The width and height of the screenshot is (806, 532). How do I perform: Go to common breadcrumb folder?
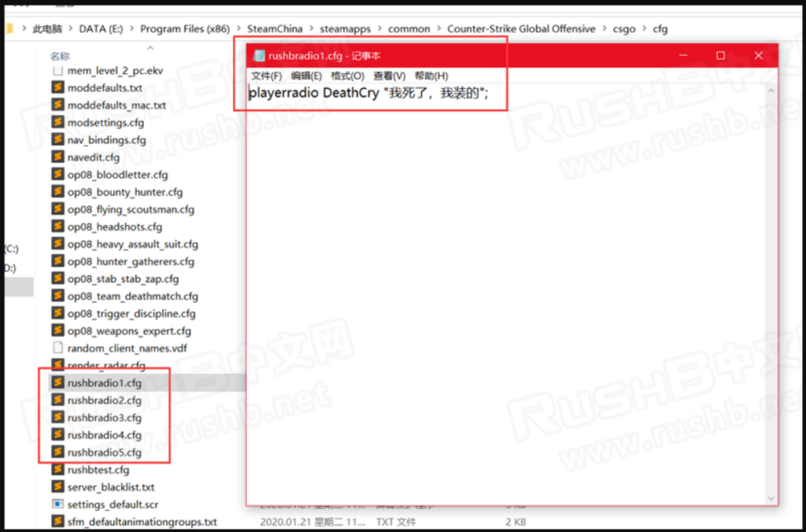point(409,29)
